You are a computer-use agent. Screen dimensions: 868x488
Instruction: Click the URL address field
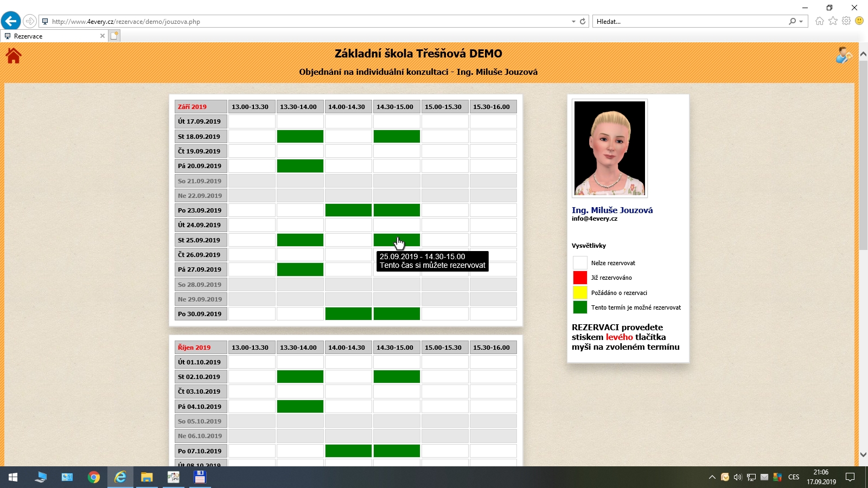(x=309, y=22)
